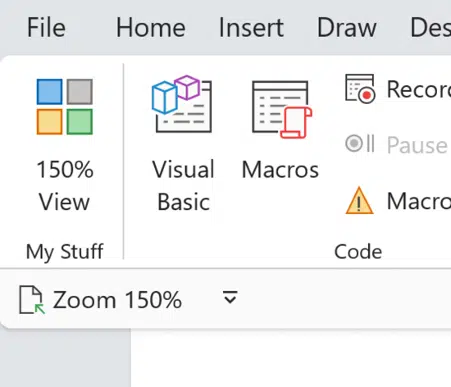Click inside the white document page area
Screen dimensions: 451x387
[x=291, y=358]
